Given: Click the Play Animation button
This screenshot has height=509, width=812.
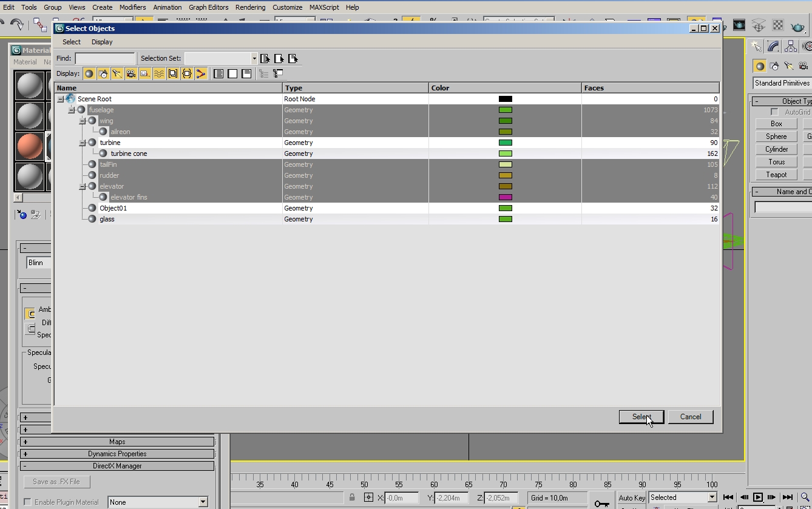Looking at the screenshot, I should pyautogui.click(x=758, y=497).
